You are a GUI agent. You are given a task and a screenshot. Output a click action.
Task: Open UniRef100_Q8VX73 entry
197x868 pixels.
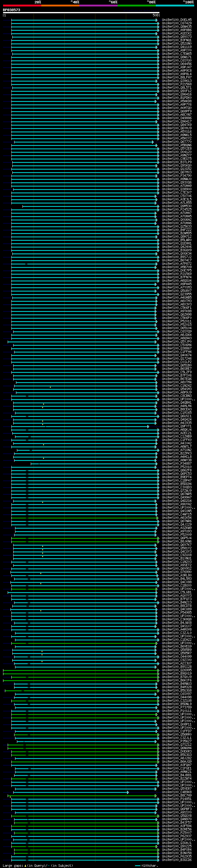point(177,37)
